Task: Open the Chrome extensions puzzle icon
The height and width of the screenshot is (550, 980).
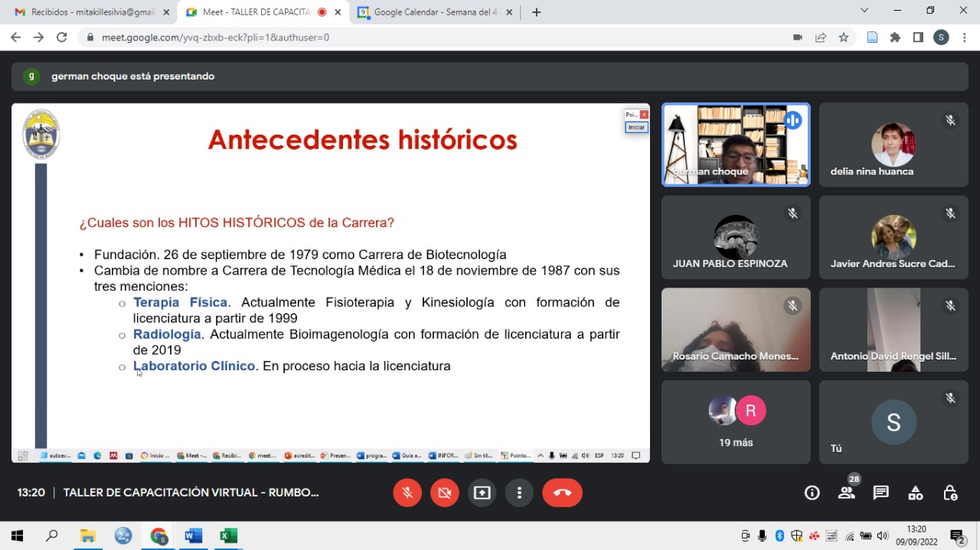Action: 895,37
